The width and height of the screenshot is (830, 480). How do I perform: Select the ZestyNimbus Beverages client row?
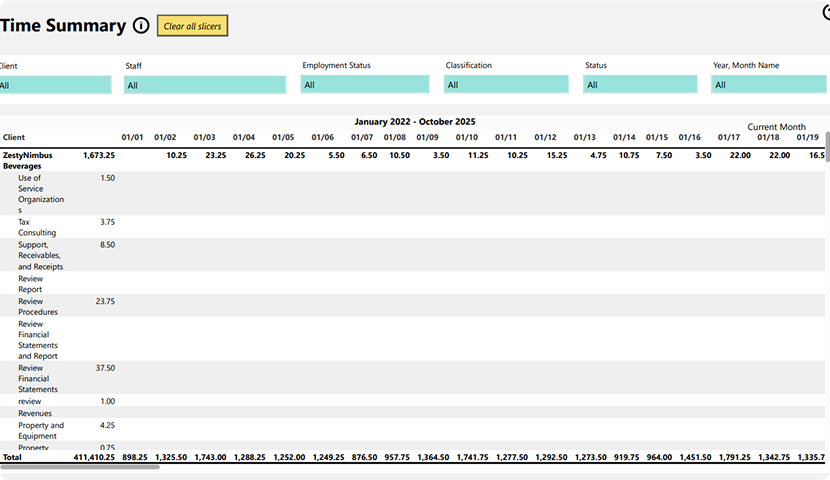point(29,160)
